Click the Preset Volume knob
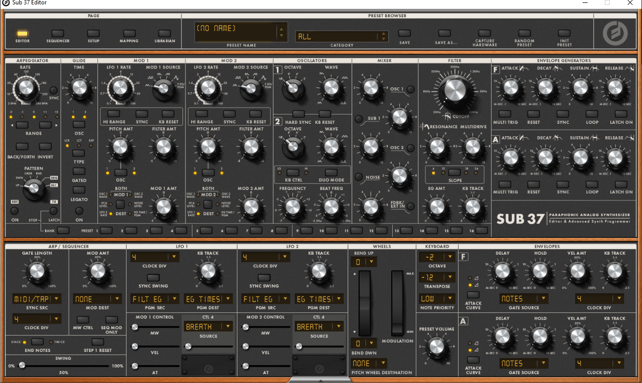Image resolution: width=642 pixels, height=383 pixels. click(436, 347)
